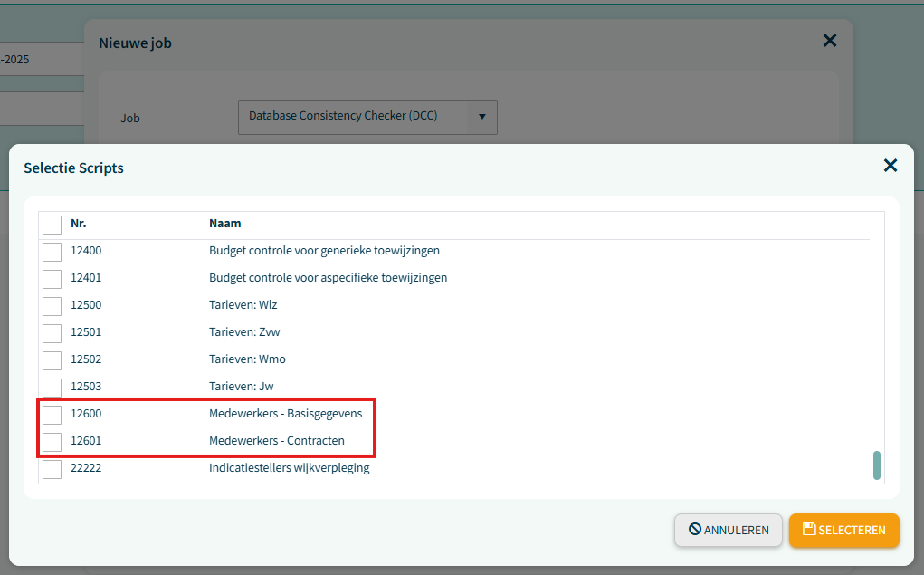Image resolution: width=924 pixels, height=575 pixels.
Task: Toggle the select-all header checkbox
Action: click(x=52, y=224)
